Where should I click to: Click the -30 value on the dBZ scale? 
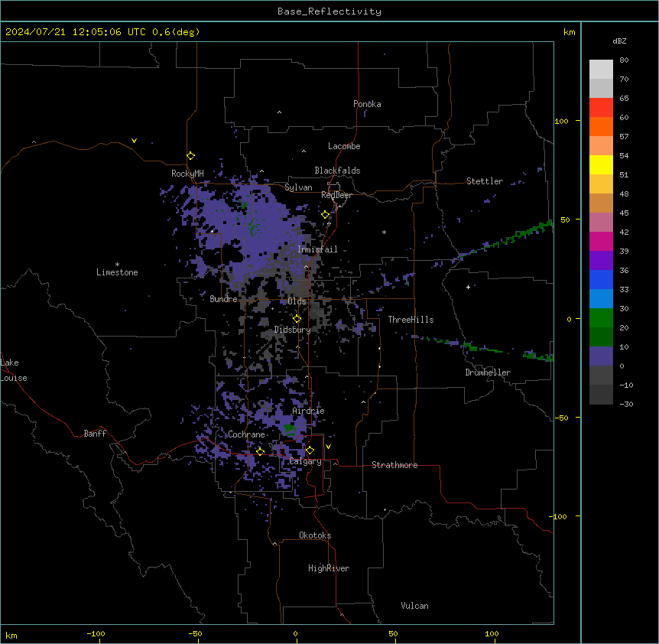(626, 405)
